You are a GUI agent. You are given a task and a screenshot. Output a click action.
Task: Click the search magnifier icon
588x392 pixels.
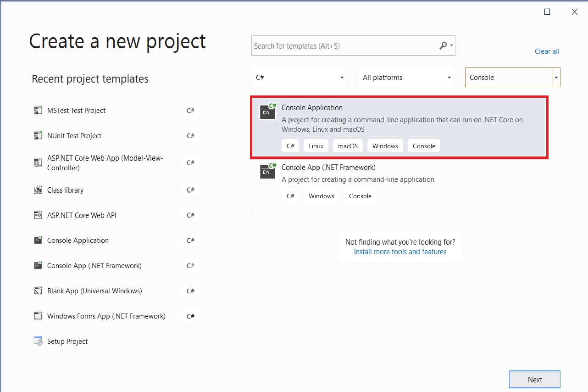443,46
